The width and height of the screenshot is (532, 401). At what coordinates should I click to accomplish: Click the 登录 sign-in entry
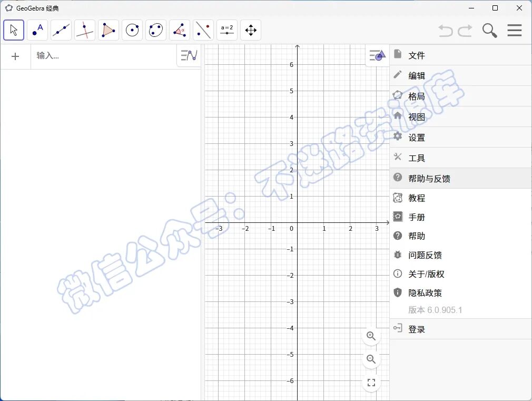click(460, 329)
